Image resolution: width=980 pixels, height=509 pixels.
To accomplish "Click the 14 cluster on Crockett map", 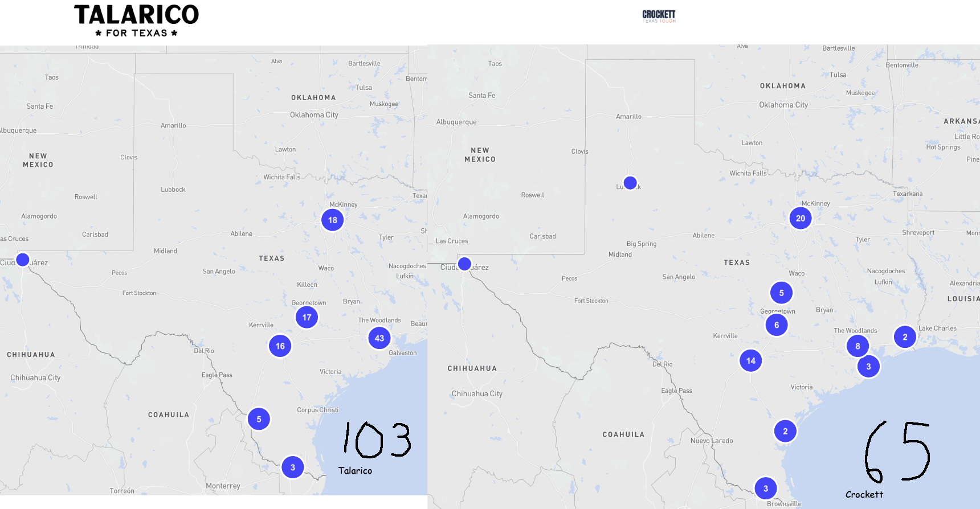I will coord(751,360).
